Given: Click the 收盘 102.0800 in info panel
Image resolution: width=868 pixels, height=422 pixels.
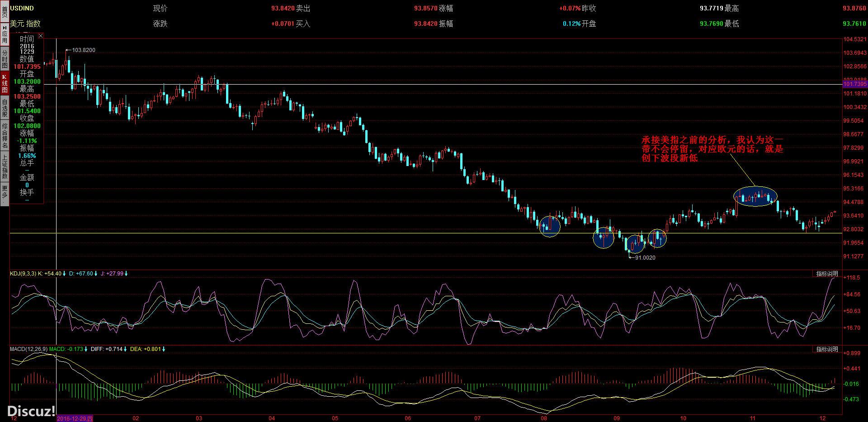Looking at the screenshot, I should [x=27, y=126].
